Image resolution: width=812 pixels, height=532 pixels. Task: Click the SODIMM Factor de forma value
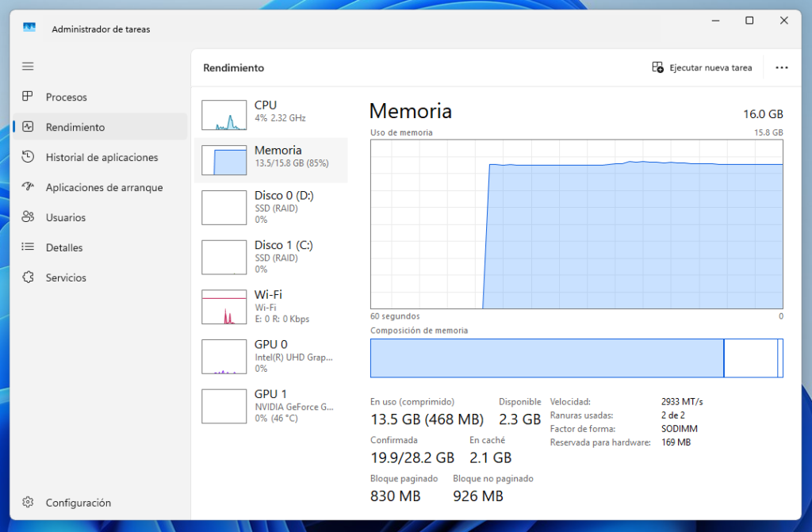pyautogui.click(x=680, y=428)
